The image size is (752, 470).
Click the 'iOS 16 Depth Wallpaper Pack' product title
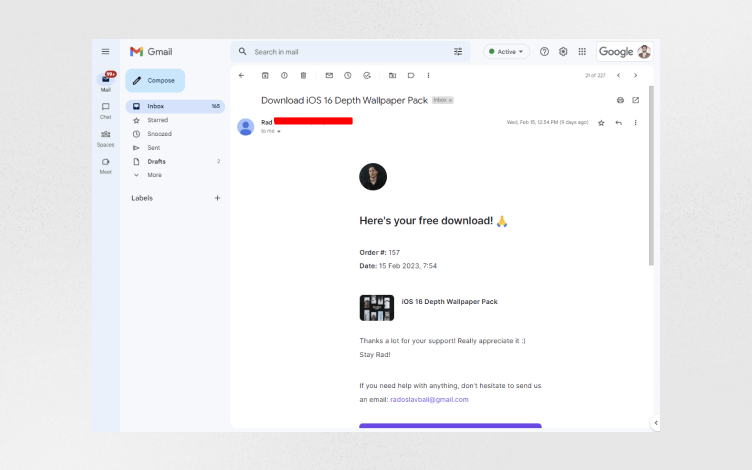coord(449,302)
